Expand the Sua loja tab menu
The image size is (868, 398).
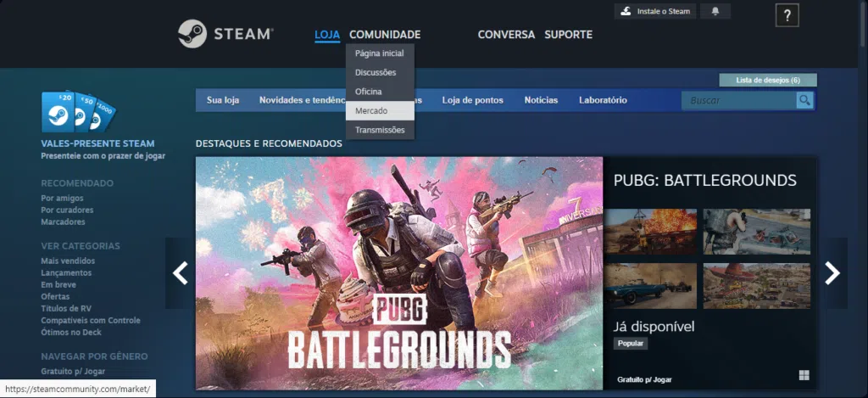223,100
